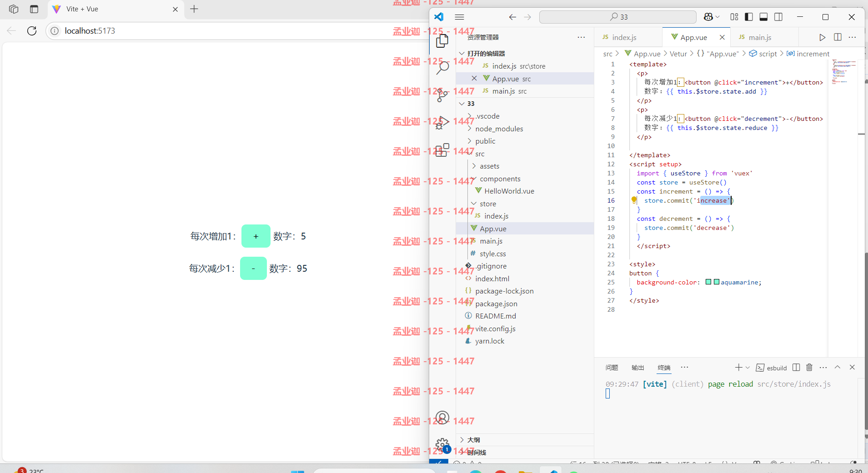The height and width of the screenshot is (473, 868).
Task: Switch to the Problems panel tab
Action: click(612, 368)
